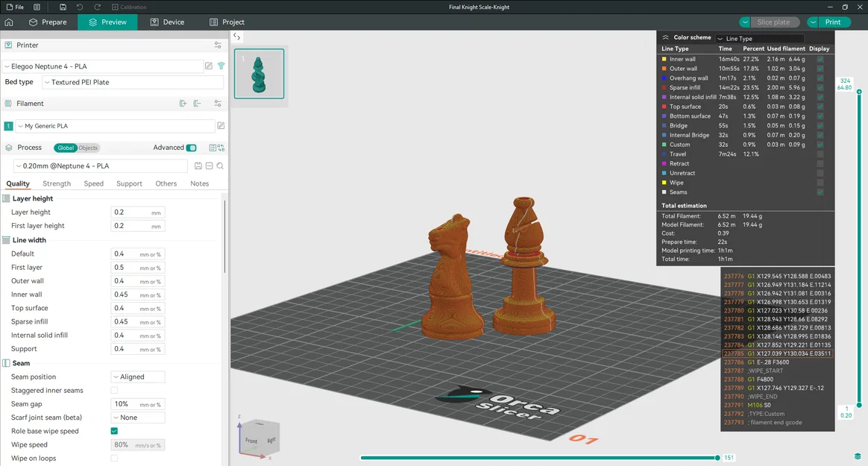Click the layers icon at bottom right
Viewport: 868px width, 466px height.
[x=858, y=456]
